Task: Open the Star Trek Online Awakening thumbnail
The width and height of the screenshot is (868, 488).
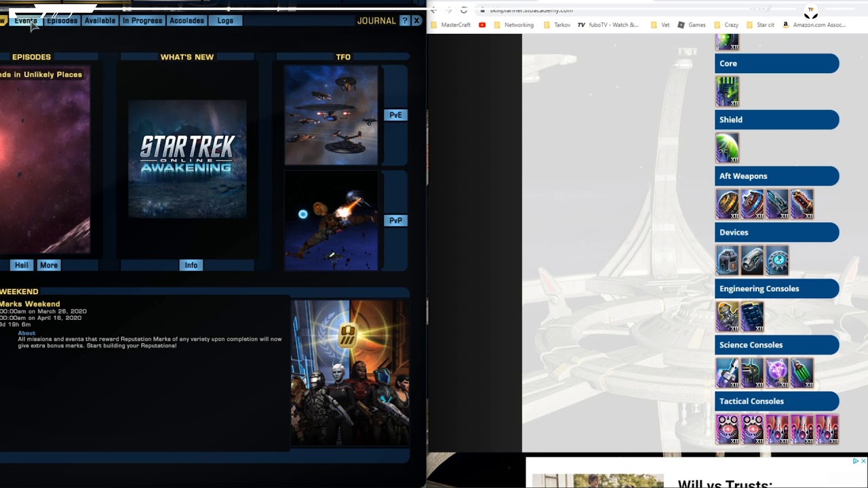Action: (187, 159)
